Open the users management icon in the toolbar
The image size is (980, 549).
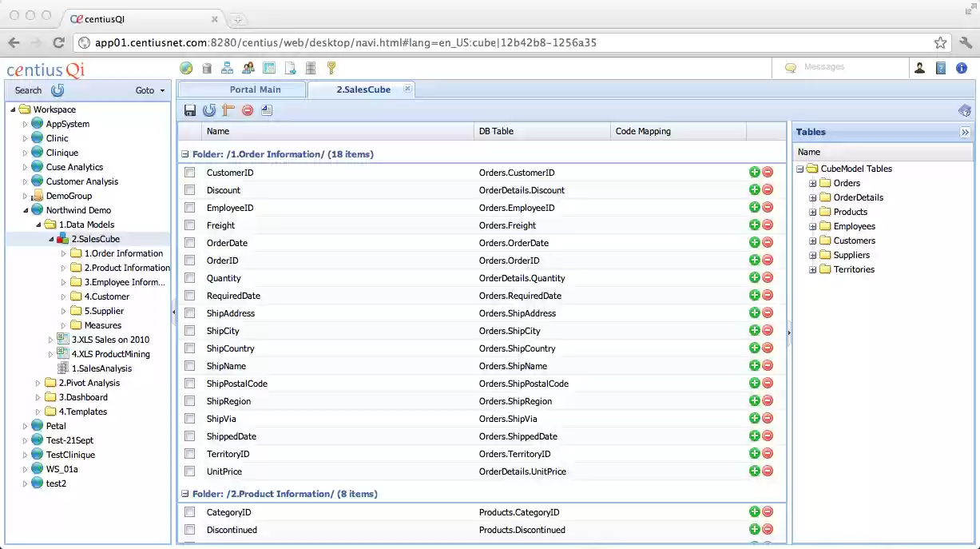click(248, 68)
